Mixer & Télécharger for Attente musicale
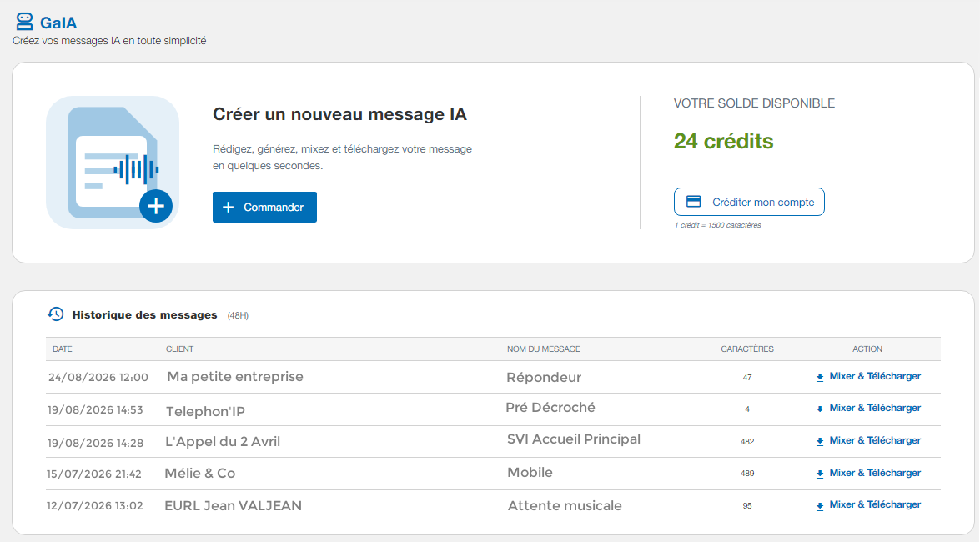Viewport: 980px width, 542px height. coord(868,505)
